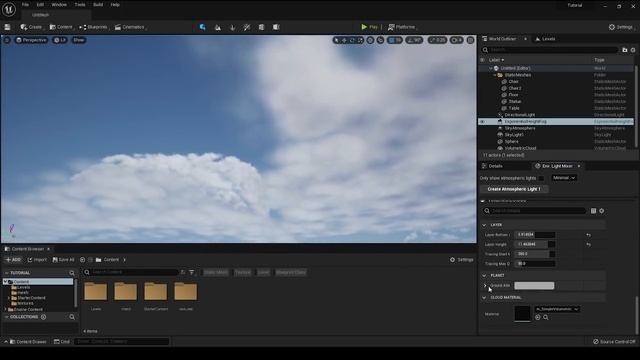This screenshot has width=640, height=360.
Task: Select the translate gizmo tool in viewport
Action: click(x=344, y=40)
